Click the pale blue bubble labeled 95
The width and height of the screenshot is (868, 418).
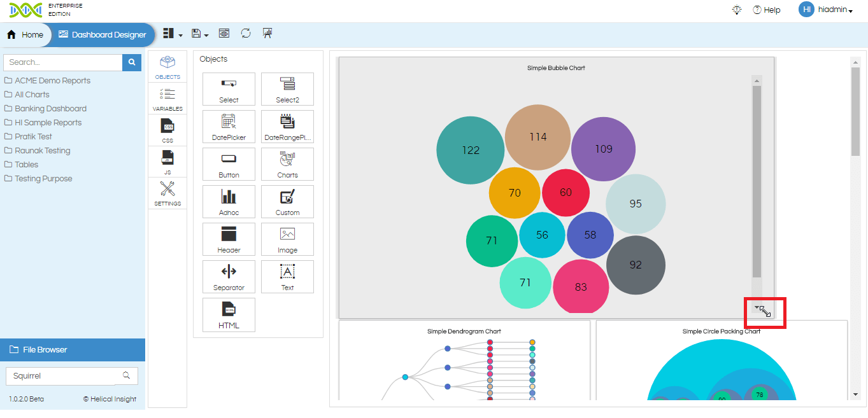tap(636, 204)
